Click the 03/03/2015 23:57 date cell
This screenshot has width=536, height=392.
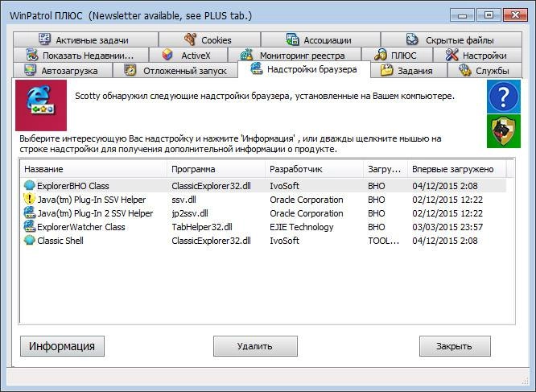coord(447,227)
